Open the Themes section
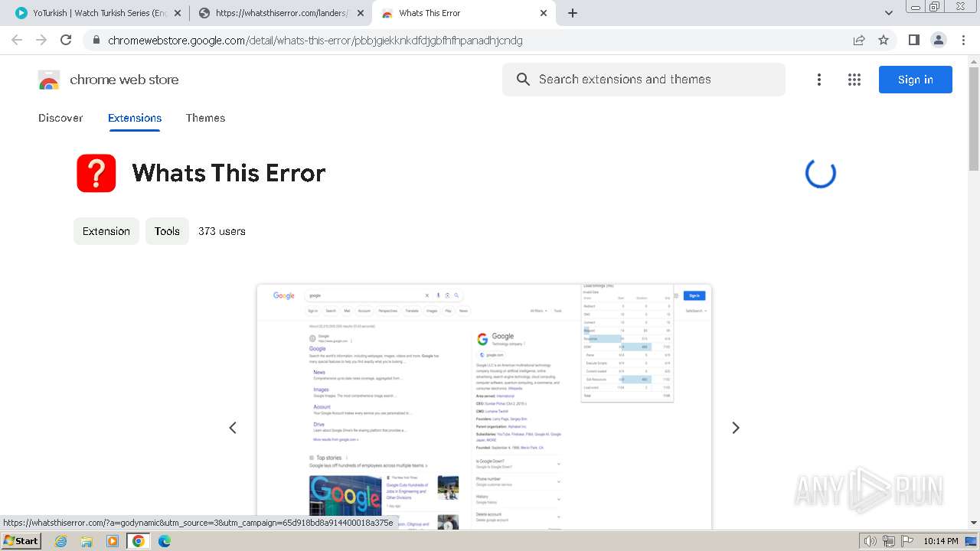 click(205, 118)
